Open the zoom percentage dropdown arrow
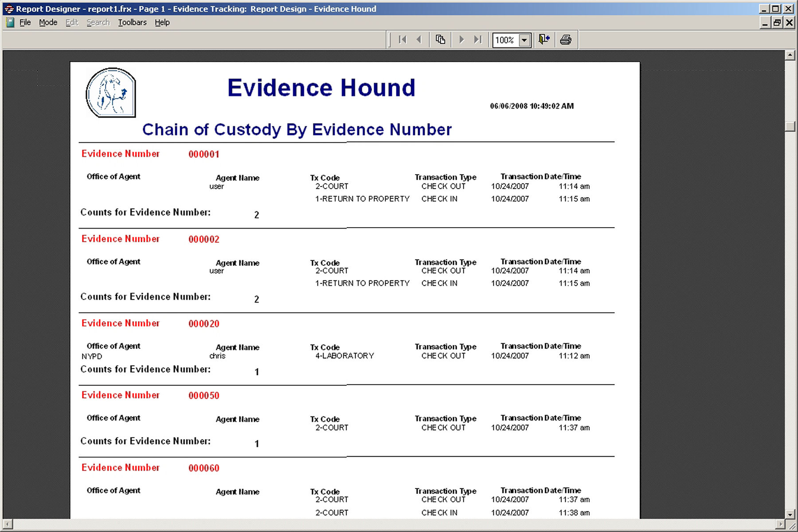The height and width of the screenshot is (532, 798). point(524,40)
